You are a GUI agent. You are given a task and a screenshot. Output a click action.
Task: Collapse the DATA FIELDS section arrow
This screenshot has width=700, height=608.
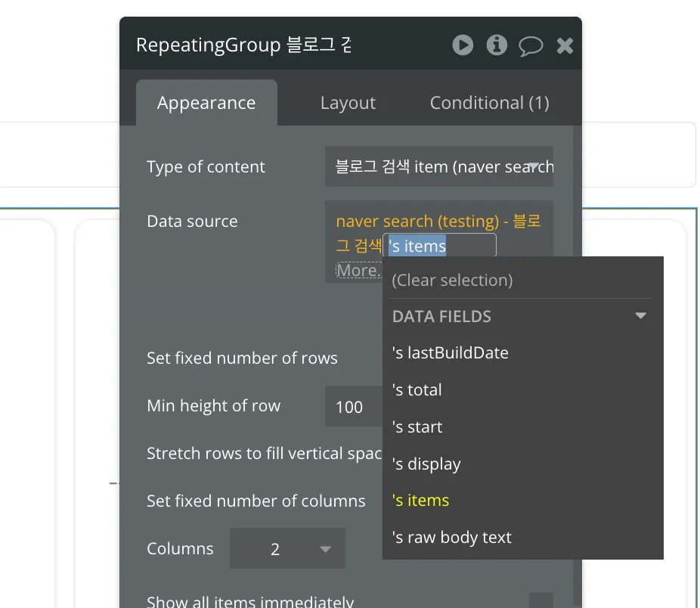pos(641,316)
